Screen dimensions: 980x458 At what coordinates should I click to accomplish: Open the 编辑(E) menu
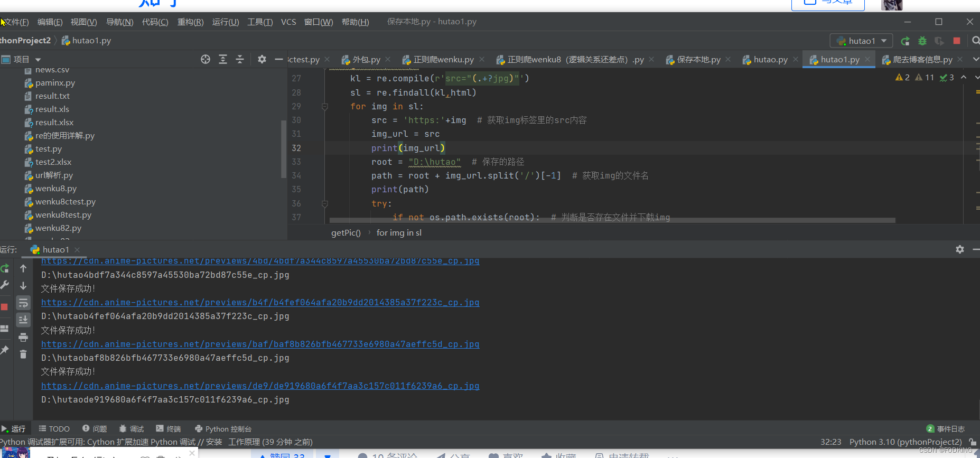point(50,22)
